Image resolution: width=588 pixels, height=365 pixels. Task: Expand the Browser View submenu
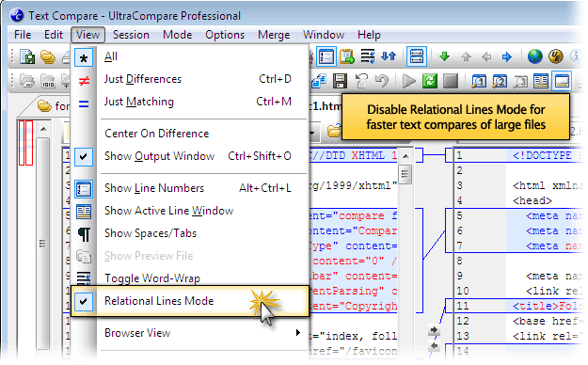point(190,333)
